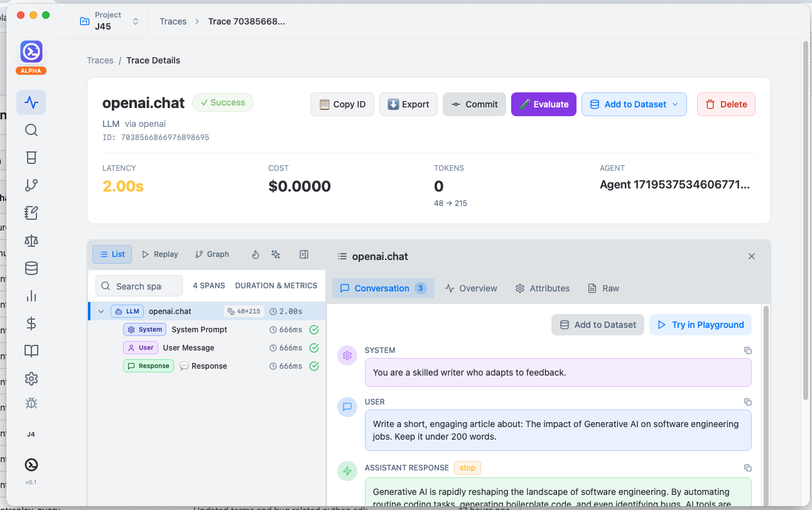812x510 pixels.
Task: Click Try in Playground button
Action: pyautogui.click(x=700, y=325)
